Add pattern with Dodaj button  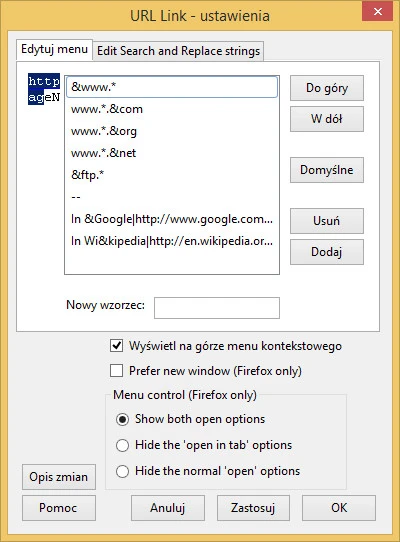[327, 252]
